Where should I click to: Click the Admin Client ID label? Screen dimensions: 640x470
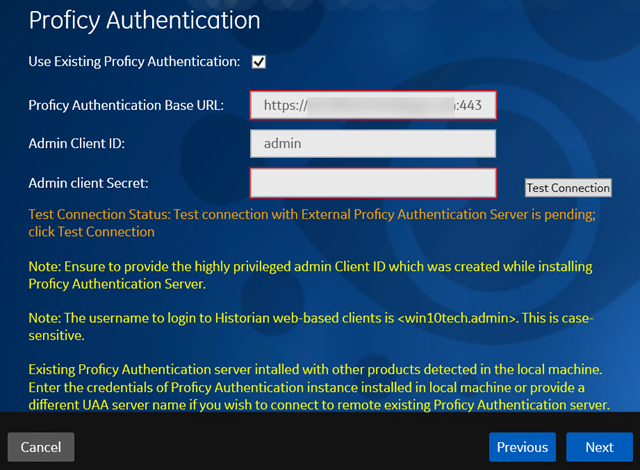(x=76, y=144)
